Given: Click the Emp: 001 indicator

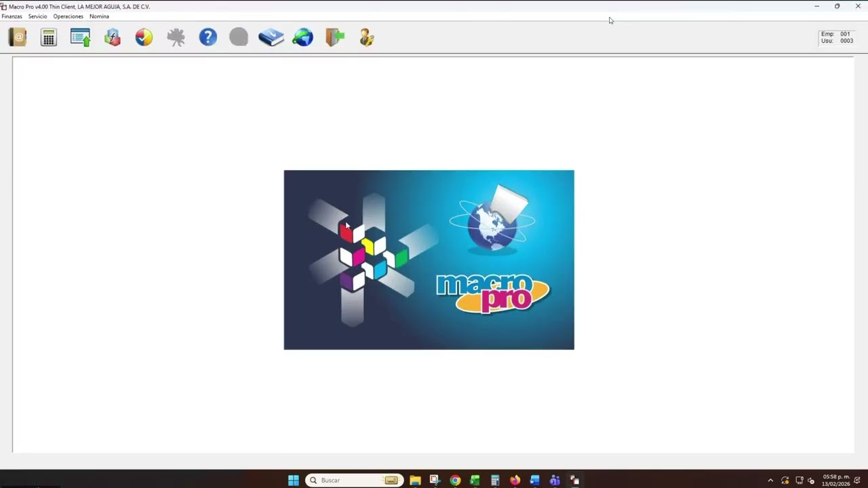Looking at the screenshot, I should [x=835, y=34].
